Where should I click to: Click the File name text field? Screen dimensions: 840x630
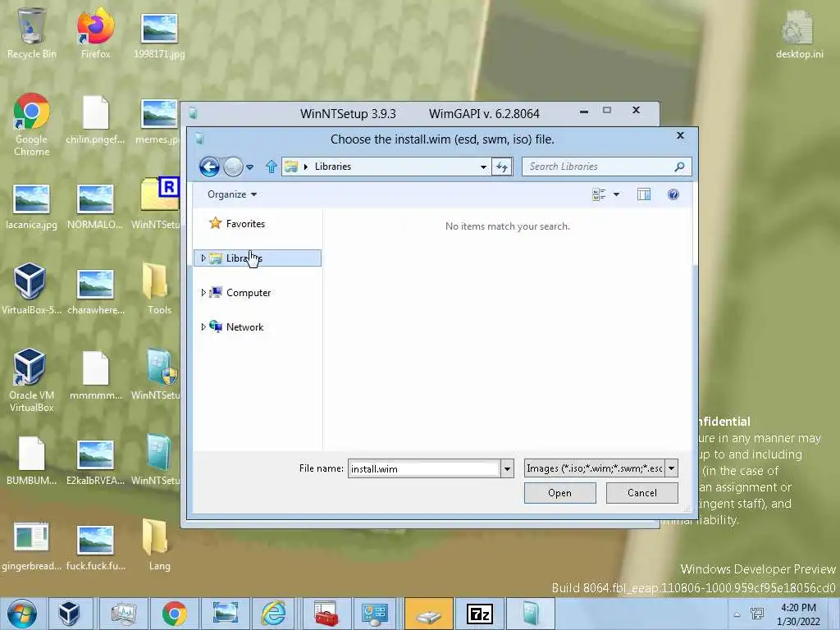click(x=424, y=468)
